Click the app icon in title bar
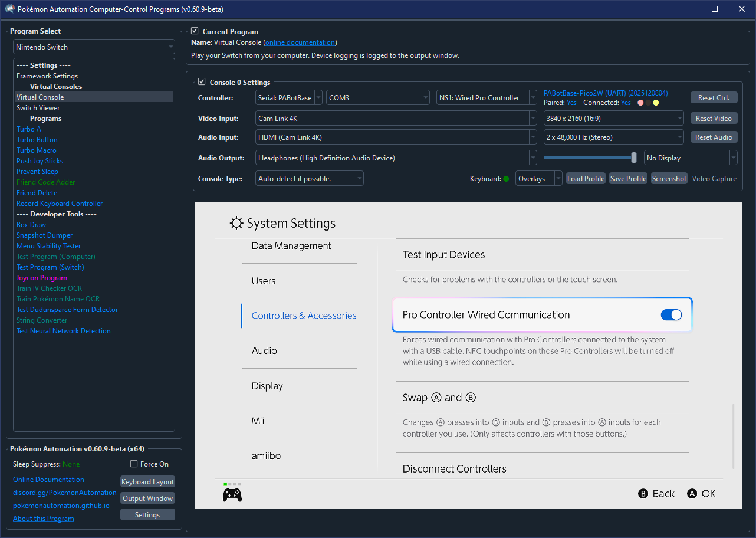The width and height of the screenshot is (756, 538). coord(9,9)
